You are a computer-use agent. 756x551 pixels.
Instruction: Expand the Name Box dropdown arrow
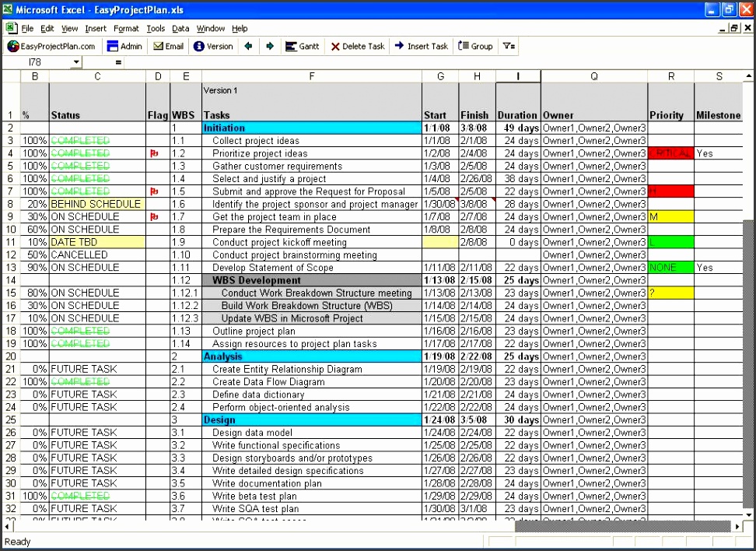point(76,62)
